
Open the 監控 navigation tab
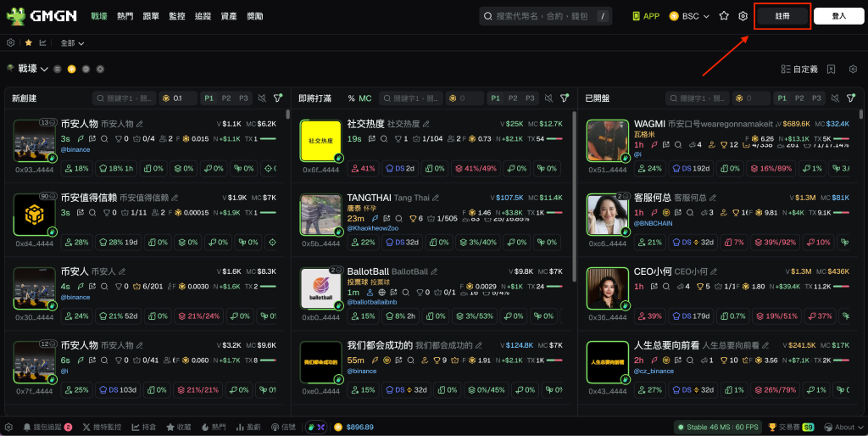176,16
